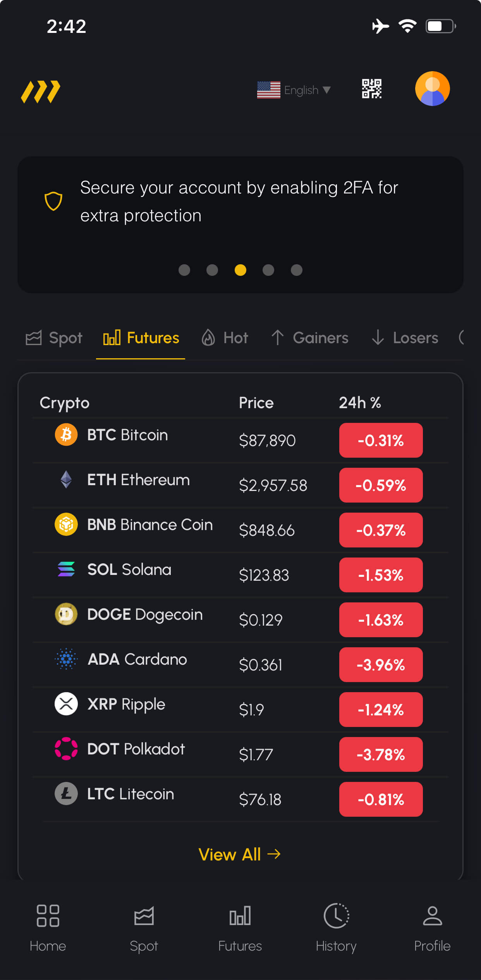Switch to the Losers tab
Image resolution: width=481 pixels, height=980 pixels.
pyautogui.click(x=405, y=338)
